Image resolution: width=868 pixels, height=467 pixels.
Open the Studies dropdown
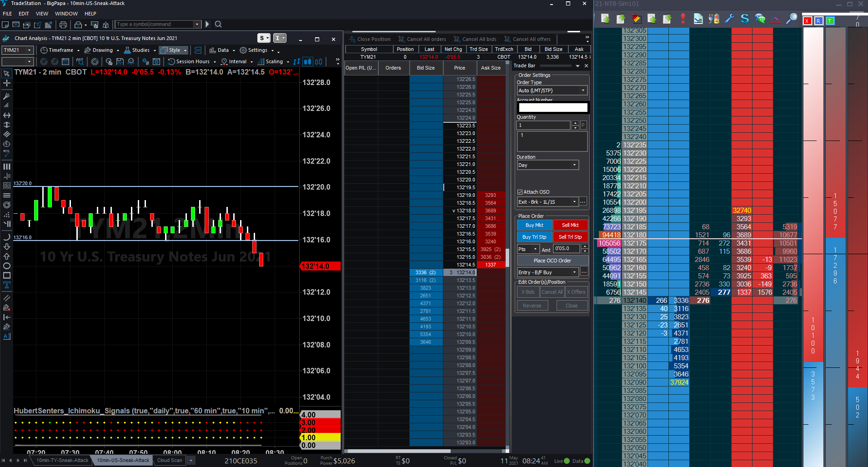pos(140,50)
